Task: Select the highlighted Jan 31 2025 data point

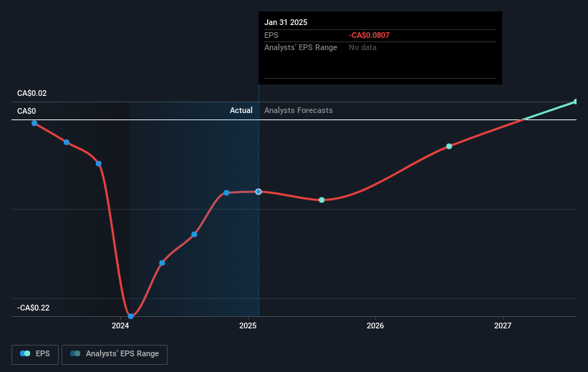Action: coord(259,192)
